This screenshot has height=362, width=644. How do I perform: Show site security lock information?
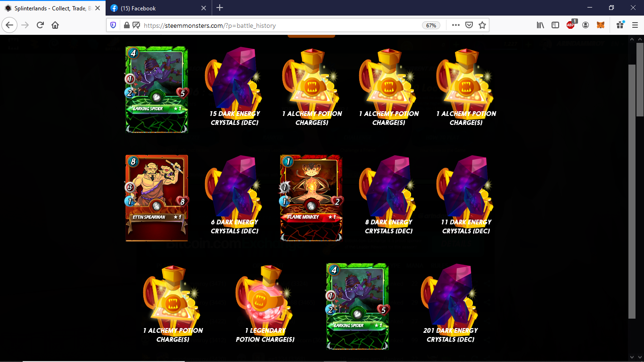pos(126,25)
